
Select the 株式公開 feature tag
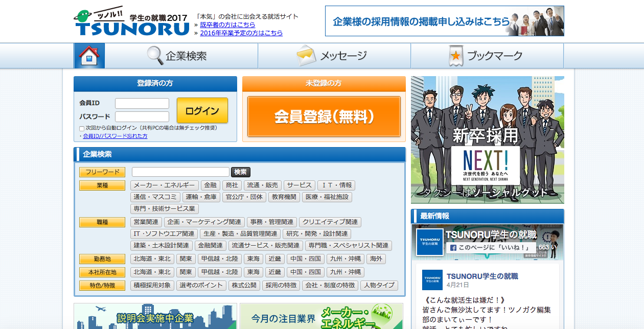click(244, 286)
